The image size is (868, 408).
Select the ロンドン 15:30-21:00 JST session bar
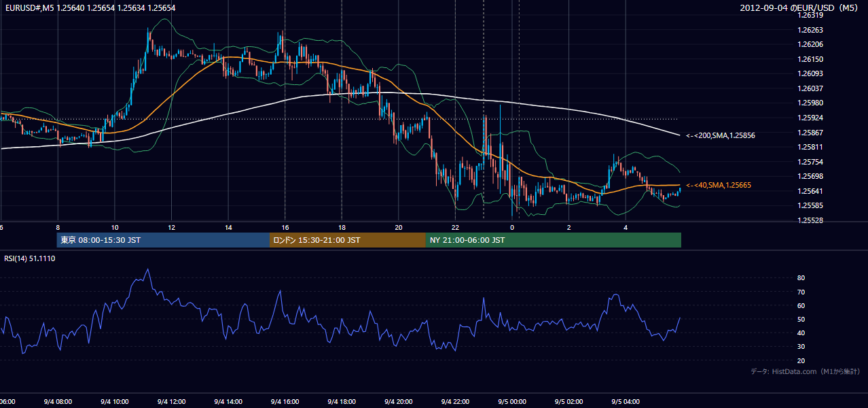pyautogui.click(x=348, y=240)
